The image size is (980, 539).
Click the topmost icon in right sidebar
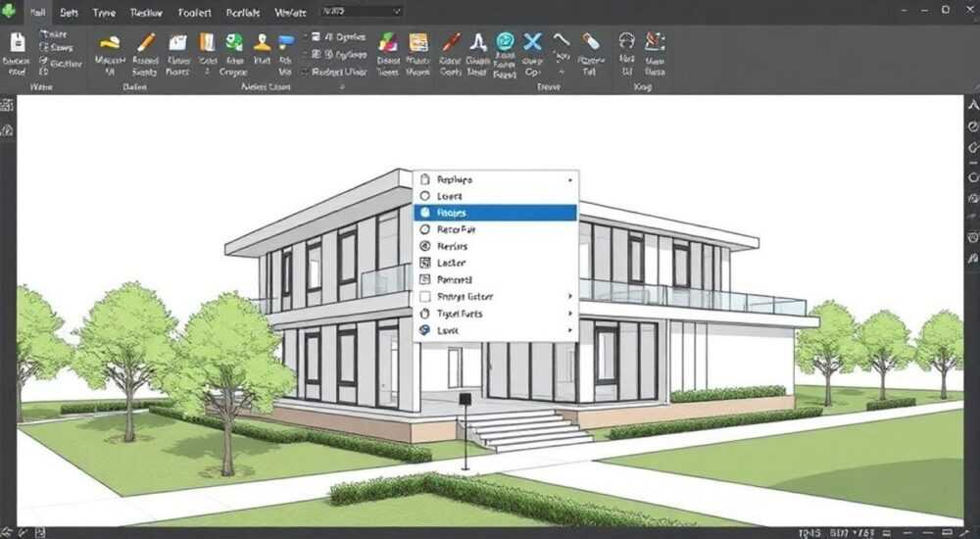(973, 106)
